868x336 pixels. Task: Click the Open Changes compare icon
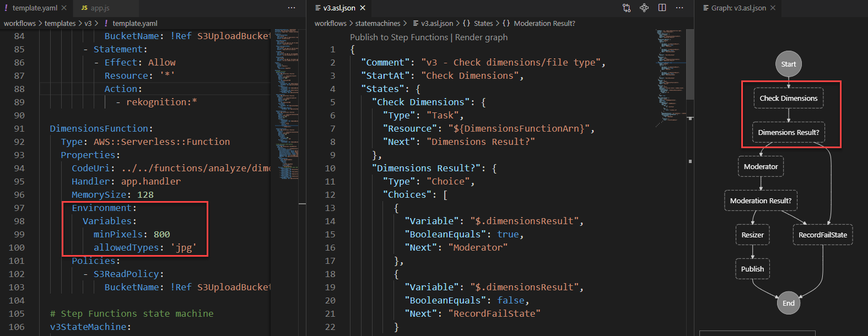tap(627, 8)
